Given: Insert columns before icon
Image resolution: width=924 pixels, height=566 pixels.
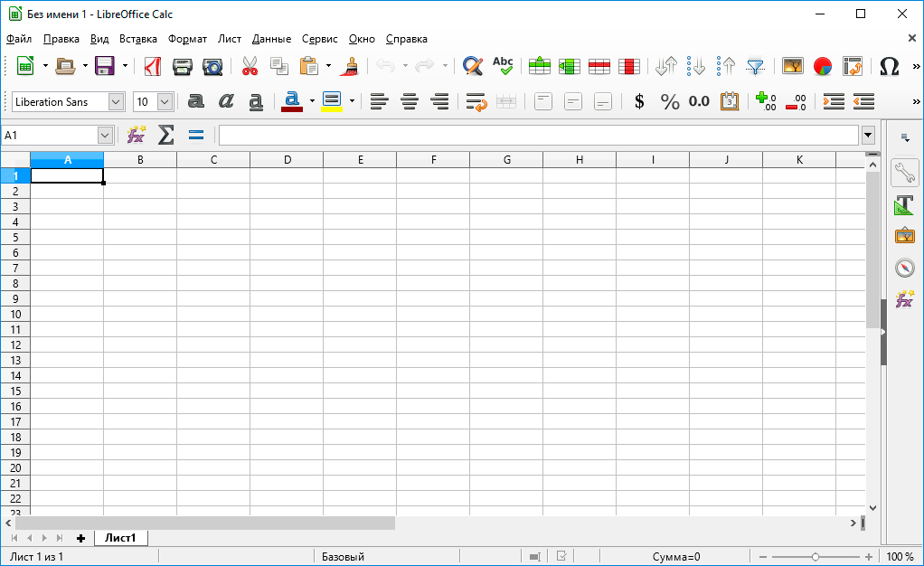Looking at the screenshot, I should coord(570,66).
